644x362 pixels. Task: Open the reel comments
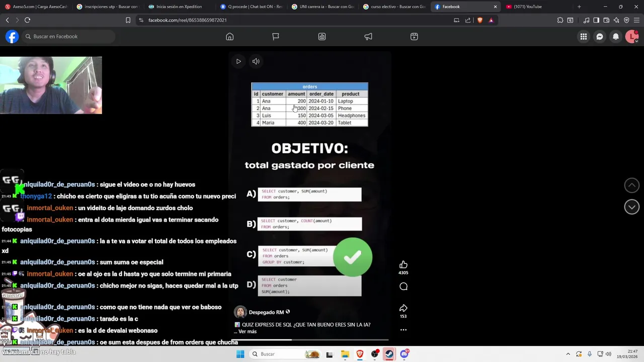click(403, 287)
